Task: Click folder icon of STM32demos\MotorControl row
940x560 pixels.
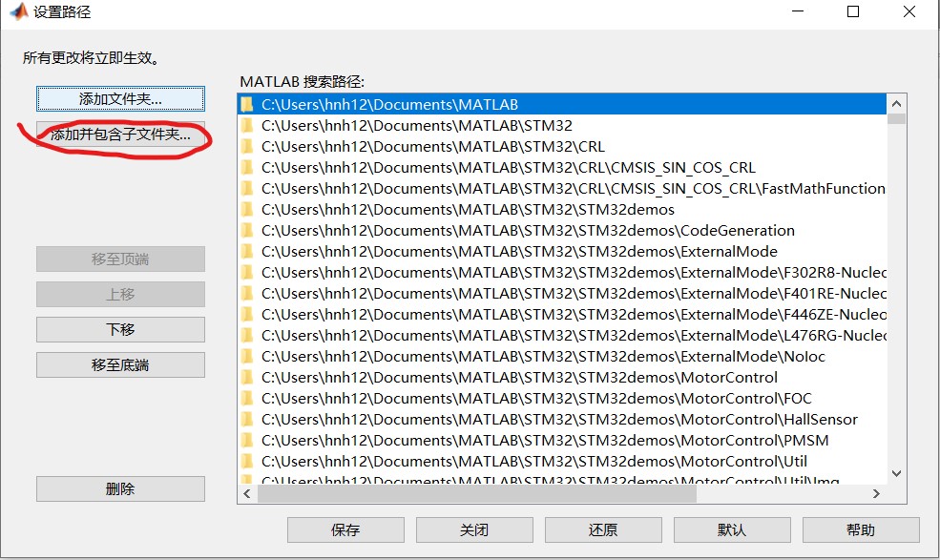Action: point(247,377)
